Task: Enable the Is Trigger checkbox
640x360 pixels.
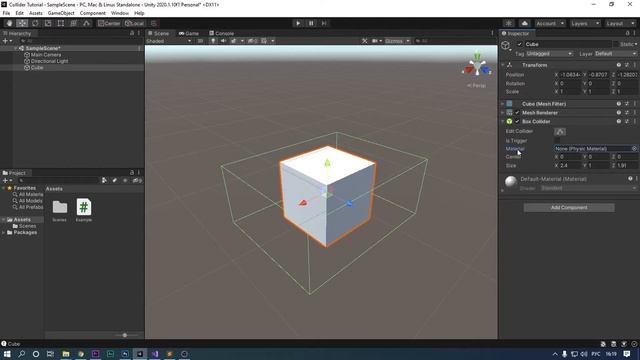Action: click(x=557, y=140)
